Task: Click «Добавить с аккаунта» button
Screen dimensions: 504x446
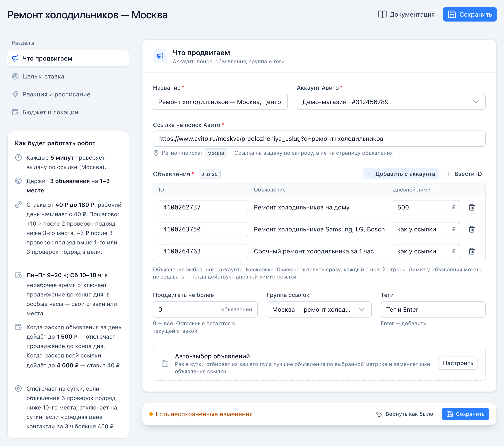Action: click(401, 174)
